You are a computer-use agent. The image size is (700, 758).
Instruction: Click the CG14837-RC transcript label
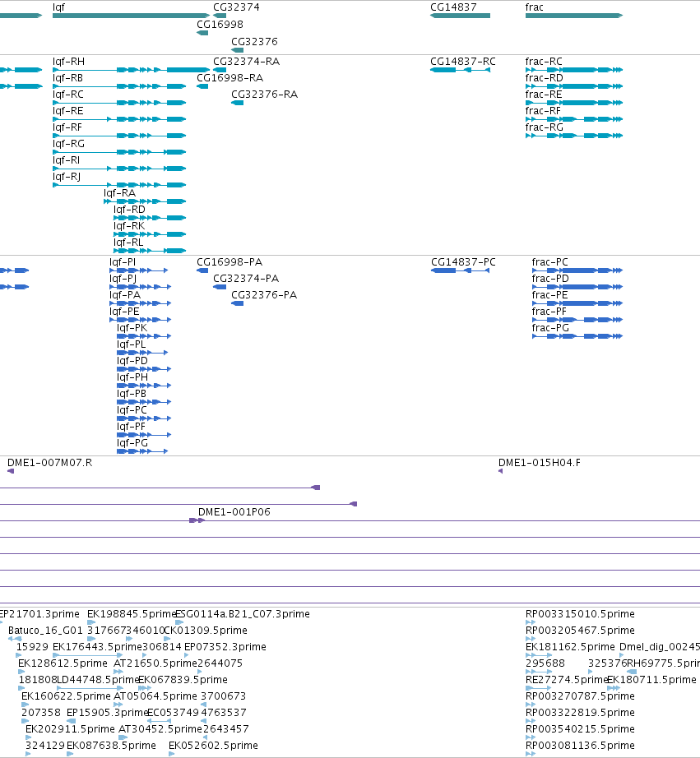click(x=463, y=62)
